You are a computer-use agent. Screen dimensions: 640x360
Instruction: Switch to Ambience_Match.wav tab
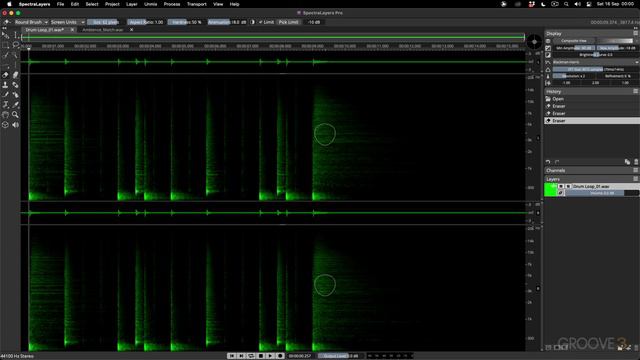click(x=103, y=30)
